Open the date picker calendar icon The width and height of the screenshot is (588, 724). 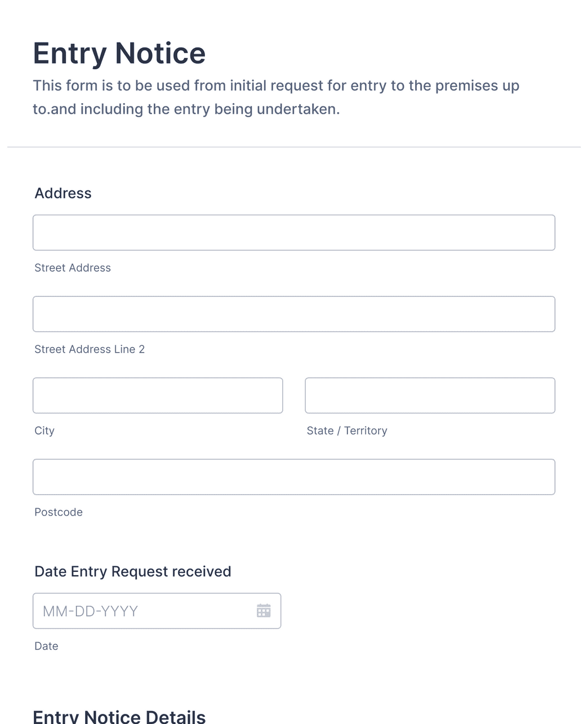263,611
